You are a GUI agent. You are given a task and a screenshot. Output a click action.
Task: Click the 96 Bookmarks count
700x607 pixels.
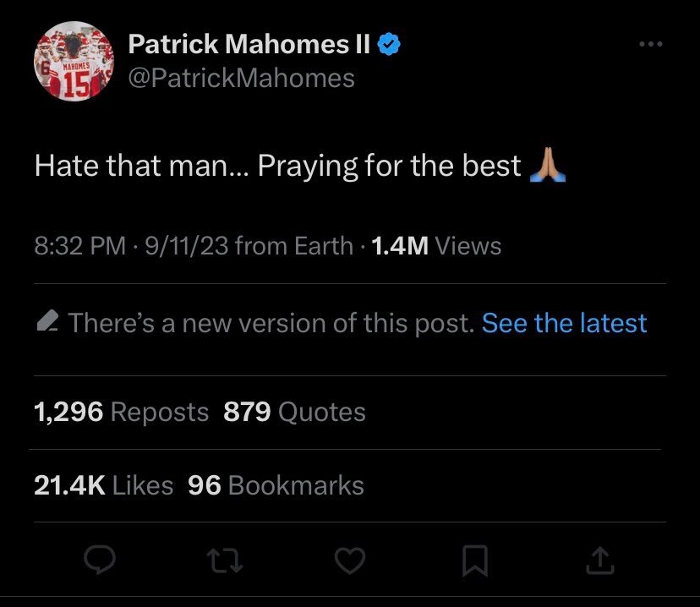[276, 485]
